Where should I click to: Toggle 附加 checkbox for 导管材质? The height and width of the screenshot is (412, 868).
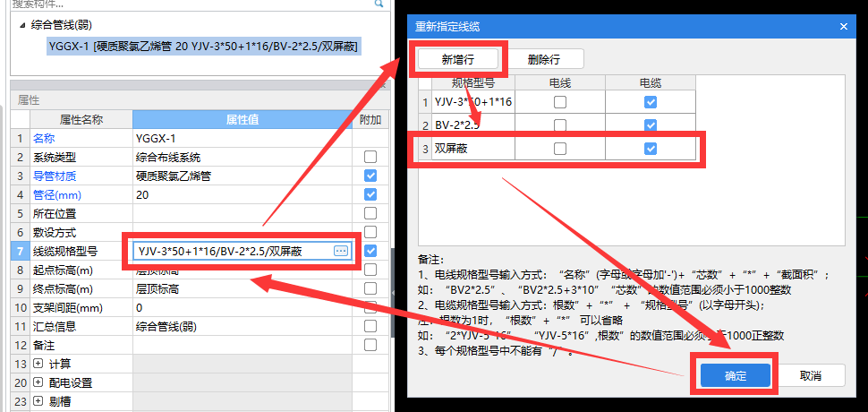click(370, 176)
